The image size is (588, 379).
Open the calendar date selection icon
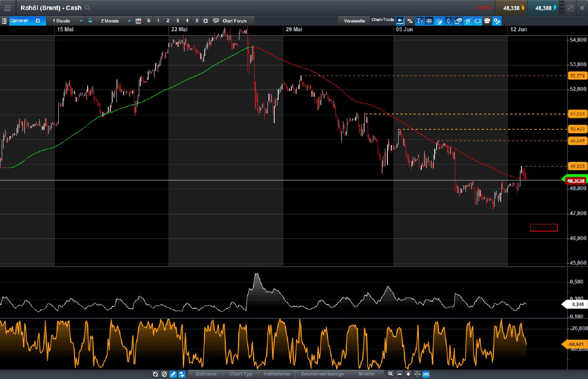click(138, 21)
